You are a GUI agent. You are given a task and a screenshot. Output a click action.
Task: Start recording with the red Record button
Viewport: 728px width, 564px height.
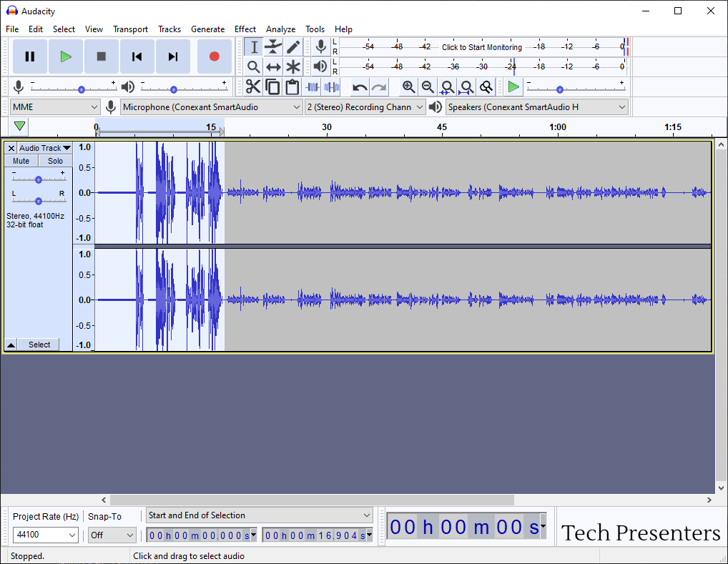coord(214,56)
